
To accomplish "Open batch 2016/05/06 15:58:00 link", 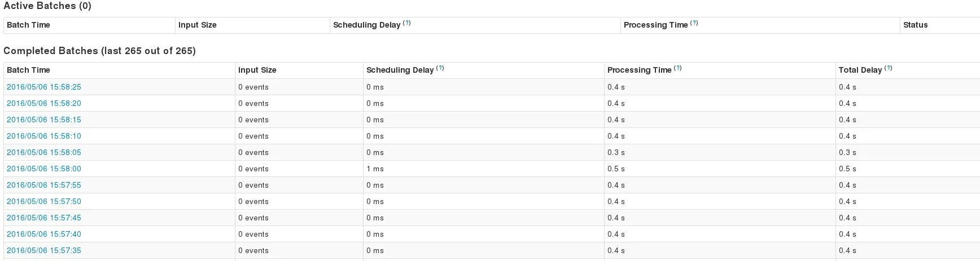I will click(44, 169).
